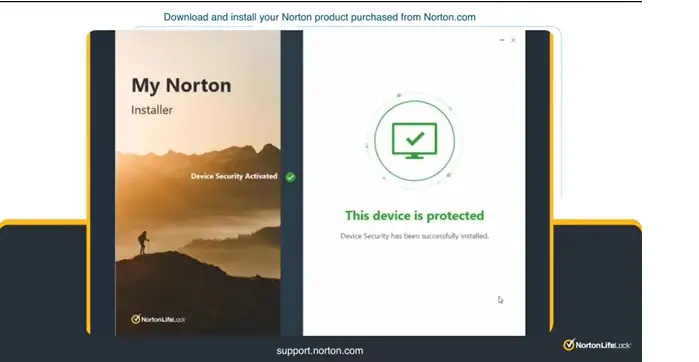Screen dimensions: 699x362
Task: Select the Device Security Activated step label
Action: pyautogui.click(x=234, y=176)
